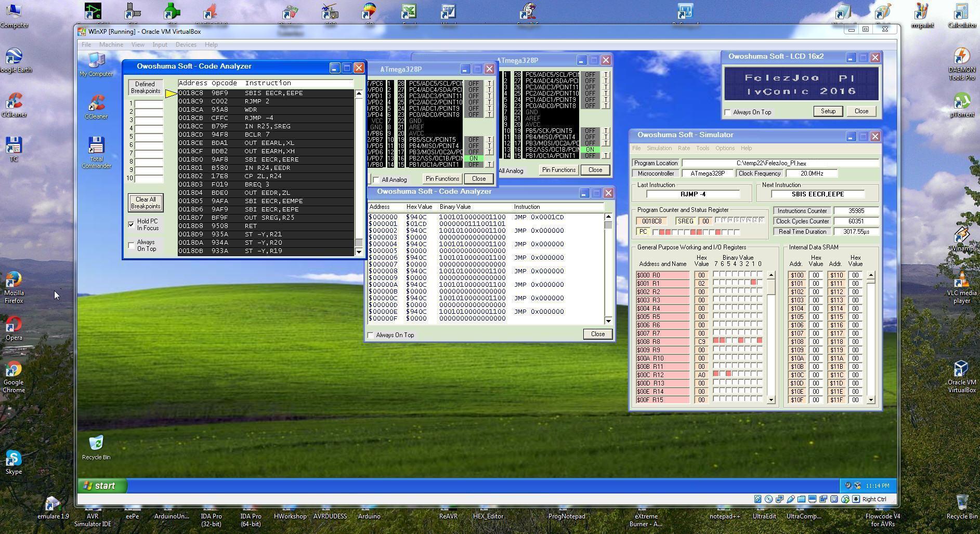The image size is (980, 534).
Task: Click the Windows XP start button
Action: tap(103, 486)
